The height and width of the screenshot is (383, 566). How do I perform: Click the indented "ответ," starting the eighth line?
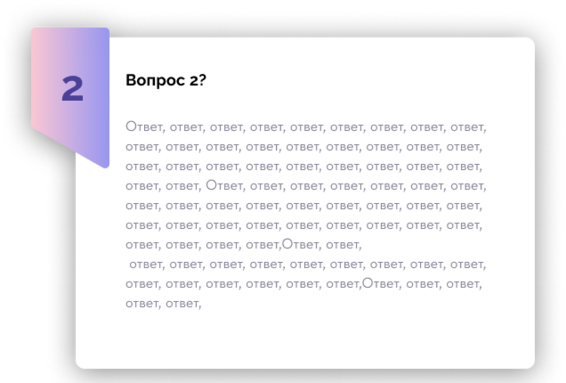pyautogui.click(x=147, y=265)
